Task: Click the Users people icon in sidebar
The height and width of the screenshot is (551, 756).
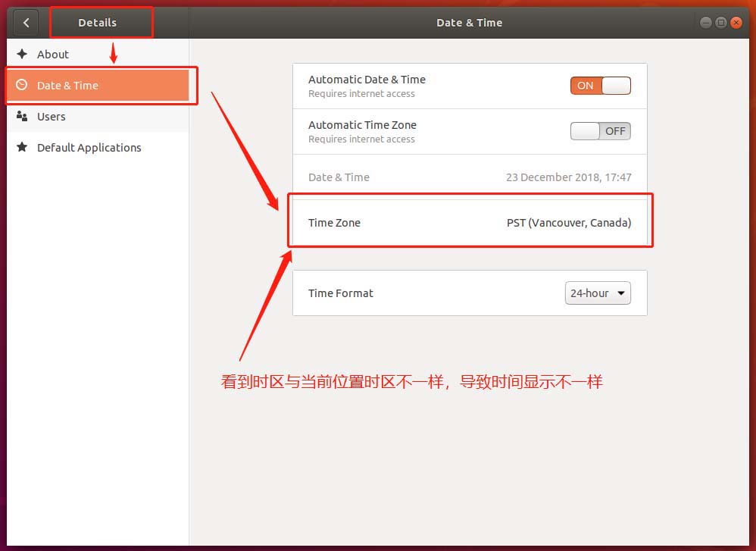Action: 22,116
